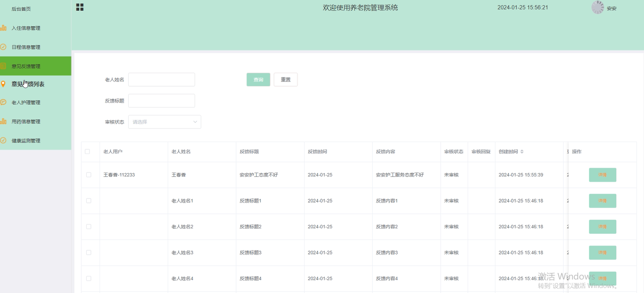Click the bar chart icon beside 入住信息管理
Image resolution: width=644 pixels, height=293 pixels.
pos(3,28)
